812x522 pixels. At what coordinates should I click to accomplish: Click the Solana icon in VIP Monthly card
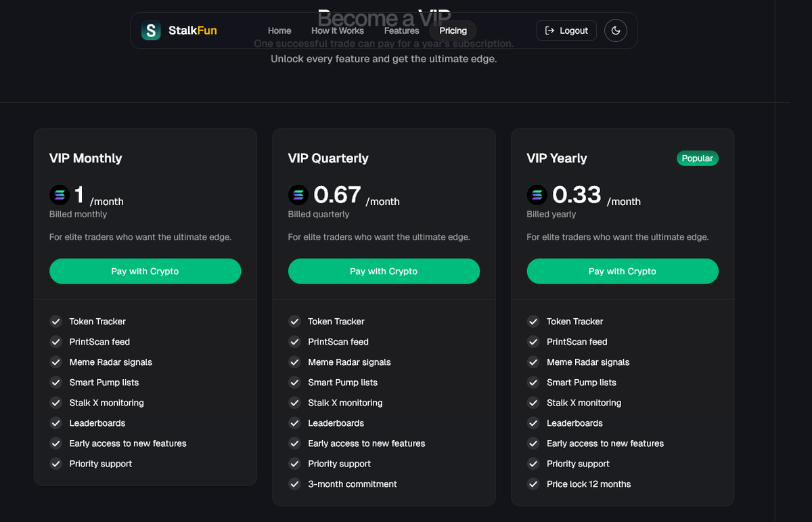pos(60,196)
